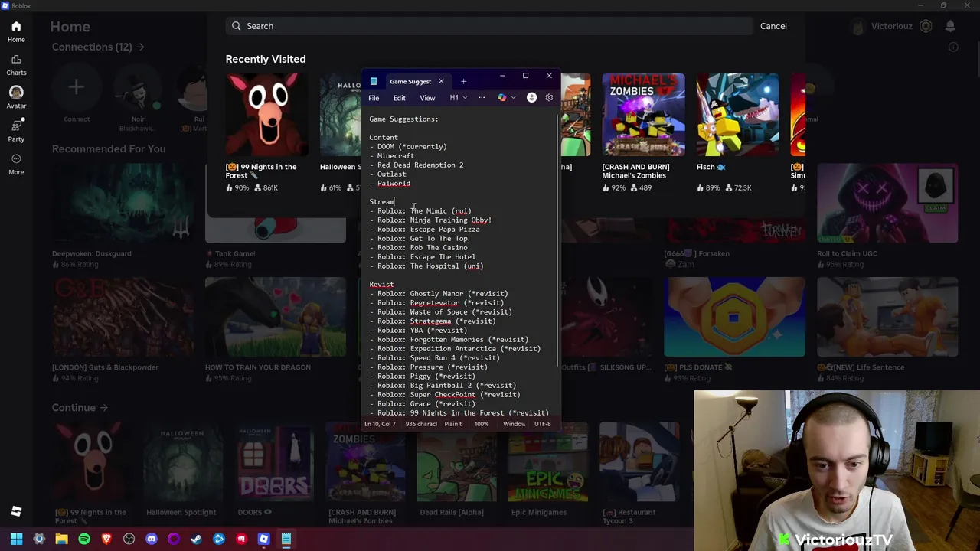Viewport: 980px width, 551px height.
Task: Click the Connect plus icon
Action: tap(76, 87)
